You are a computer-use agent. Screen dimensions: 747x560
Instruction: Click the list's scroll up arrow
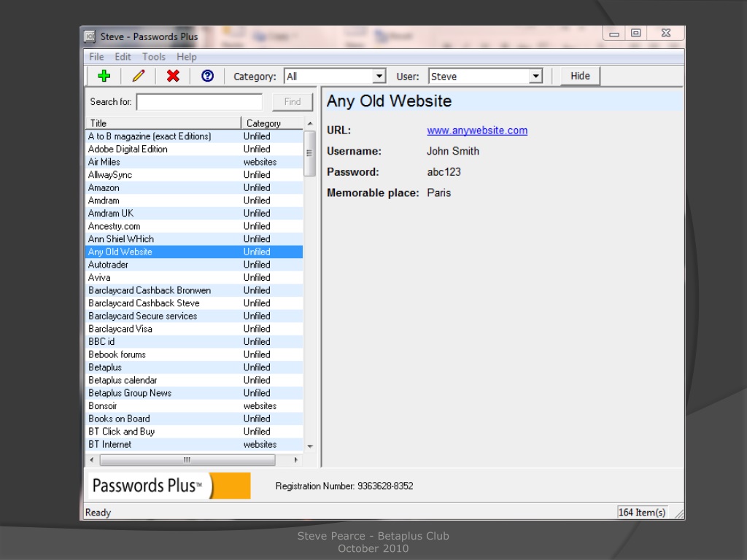[x=309, y=123]
